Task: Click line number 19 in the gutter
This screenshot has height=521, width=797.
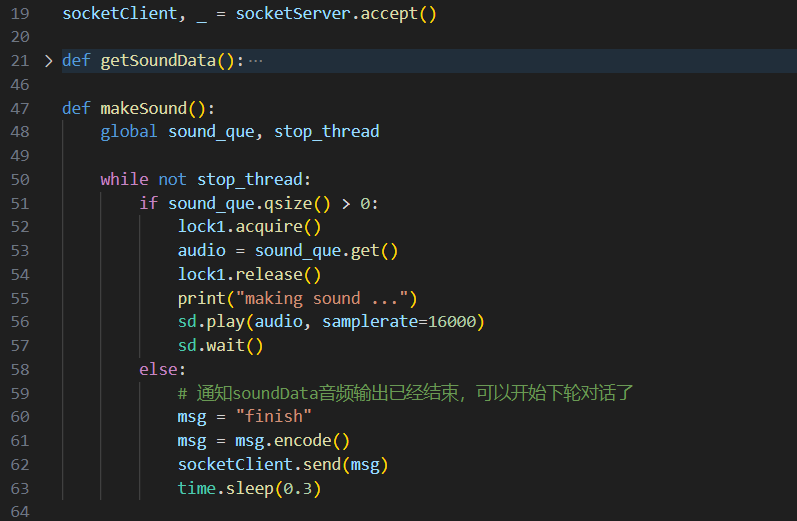Action: coord(21,14)
